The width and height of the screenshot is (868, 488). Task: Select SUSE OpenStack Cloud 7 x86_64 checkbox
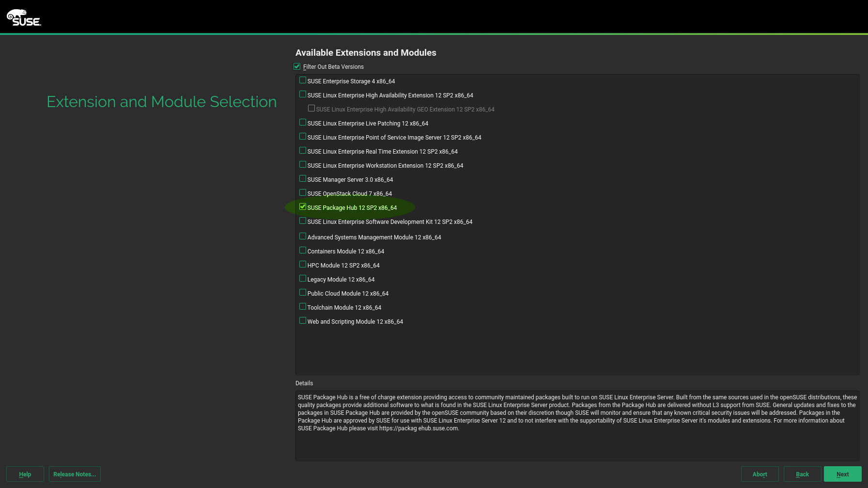(303, 193)
